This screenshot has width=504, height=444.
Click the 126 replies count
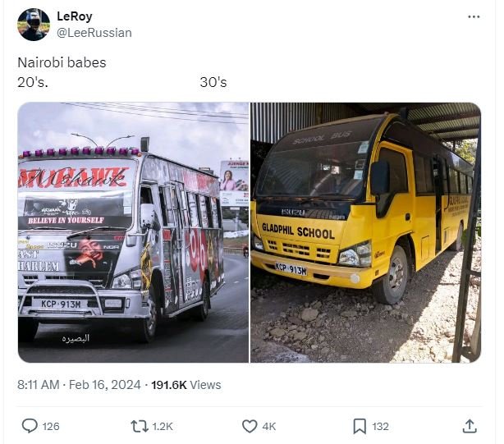[51, 426]
